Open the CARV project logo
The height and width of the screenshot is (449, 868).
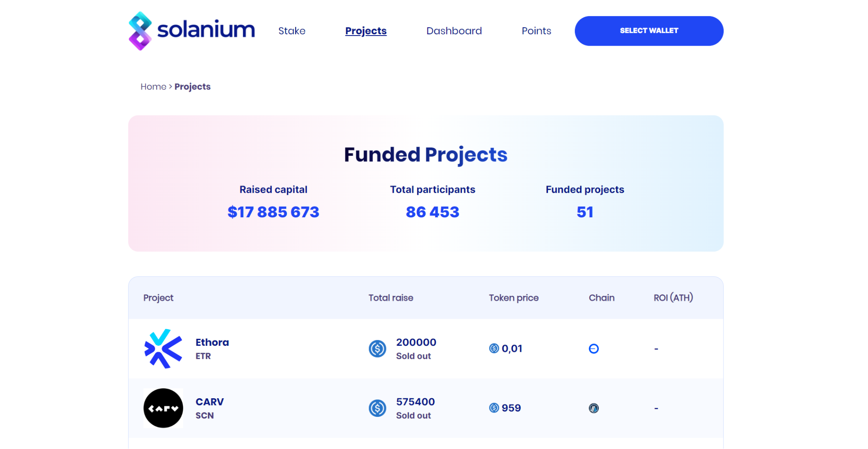pos(163,408)
